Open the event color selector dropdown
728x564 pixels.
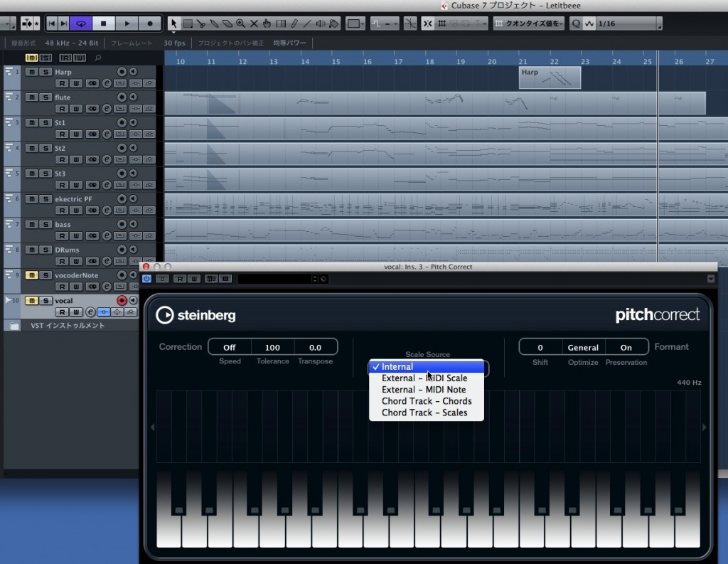(x=355, y=23)
